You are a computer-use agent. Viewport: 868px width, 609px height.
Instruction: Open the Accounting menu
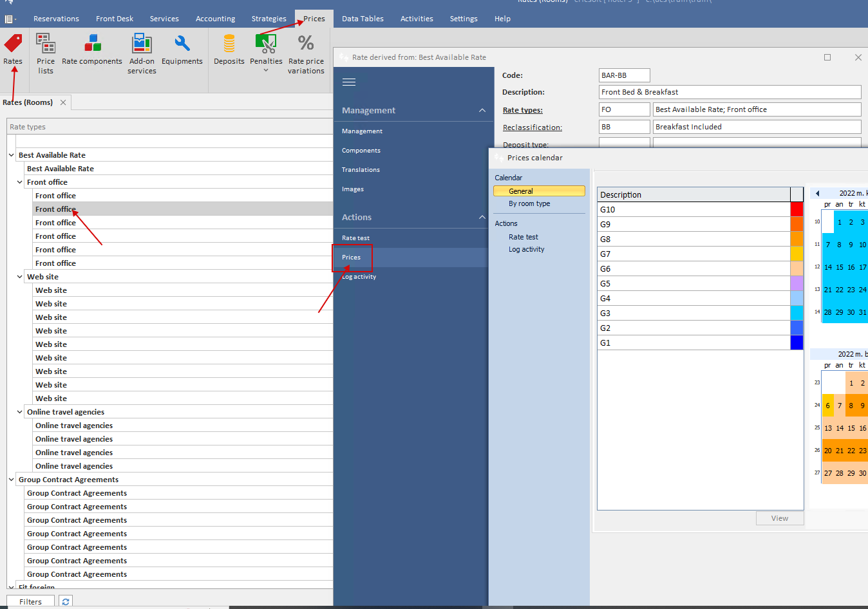215,19
